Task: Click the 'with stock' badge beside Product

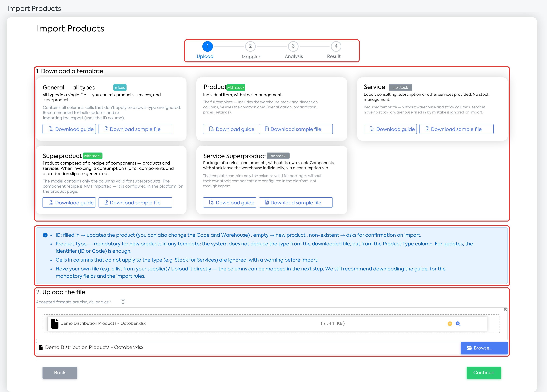Action: tap(236, 87)
